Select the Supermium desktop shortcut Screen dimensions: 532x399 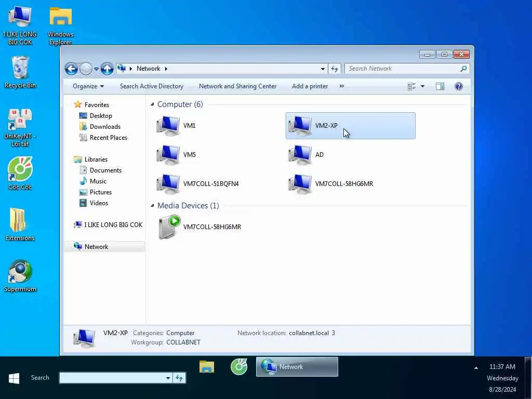(20, 276)
